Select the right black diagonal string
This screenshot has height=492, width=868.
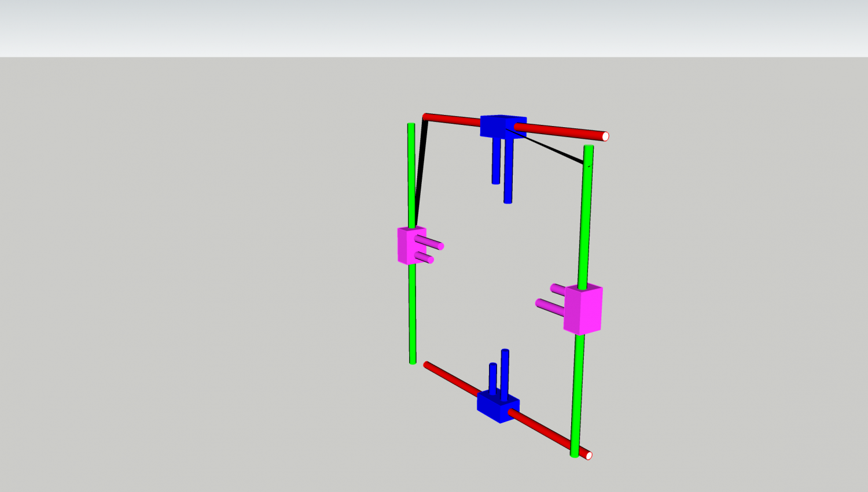click(556, 150)
